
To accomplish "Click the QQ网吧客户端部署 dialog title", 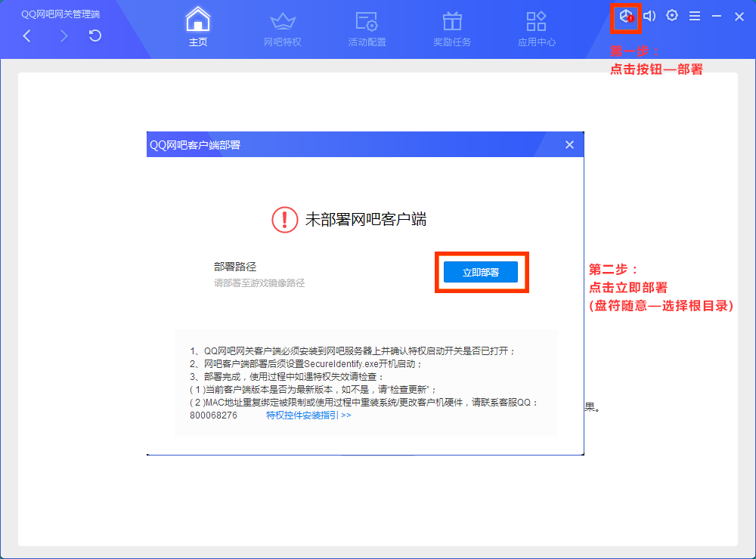I will click(x=195, y=145).
